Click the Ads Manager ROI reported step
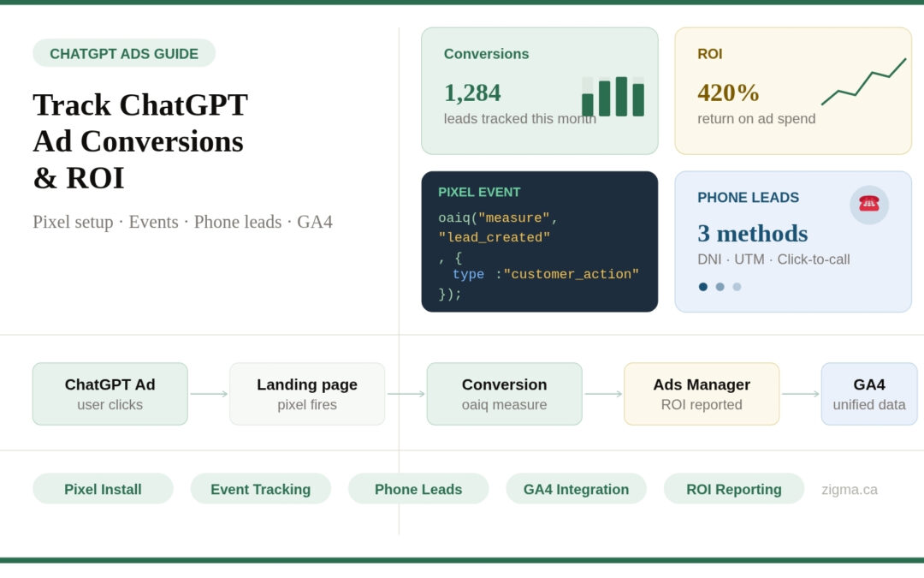Viewport: 924px width, 578px height. tap(702, 394)
